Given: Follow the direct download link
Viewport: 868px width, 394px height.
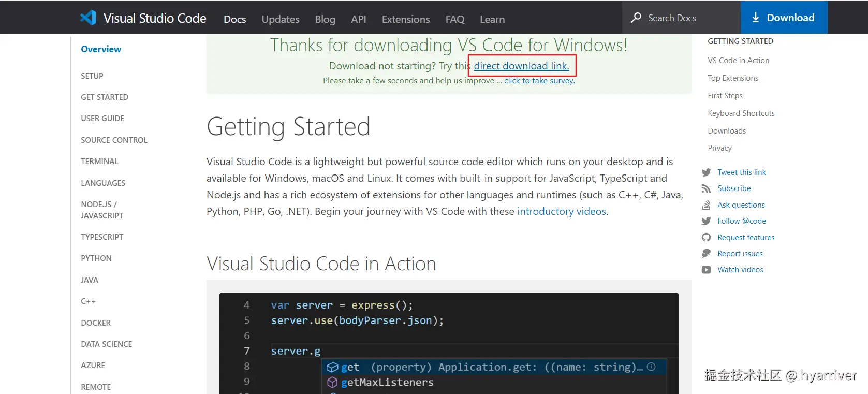Looking at the screenshot, I should 521,66.
